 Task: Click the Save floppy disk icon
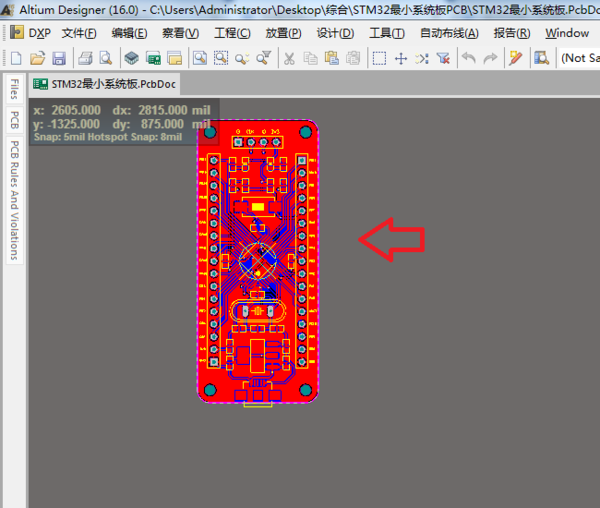tap(59, 59)
